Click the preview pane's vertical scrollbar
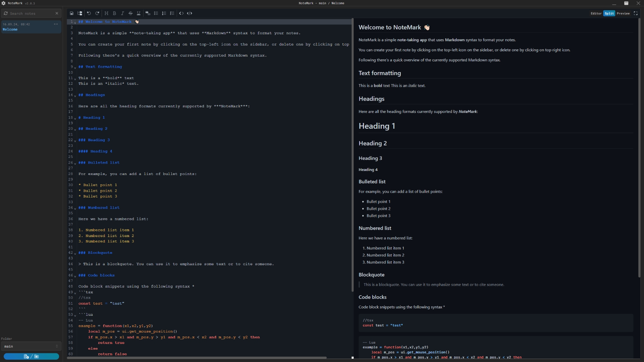This screenshot has height=362, width=644. point(639,148)
